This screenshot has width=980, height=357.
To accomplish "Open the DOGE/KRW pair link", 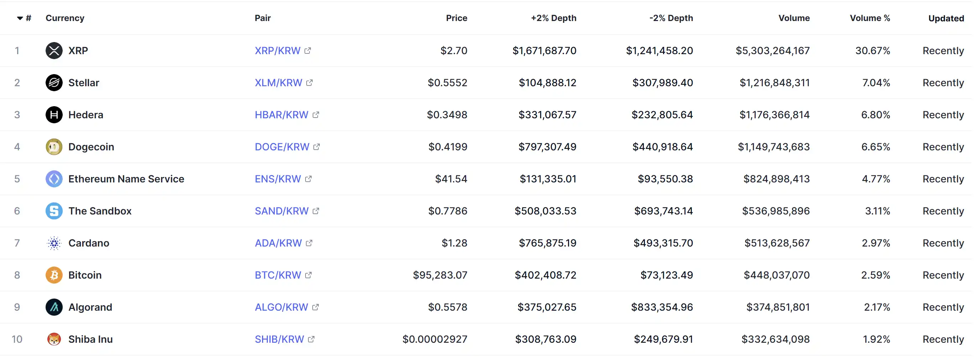I will [282, 147].
